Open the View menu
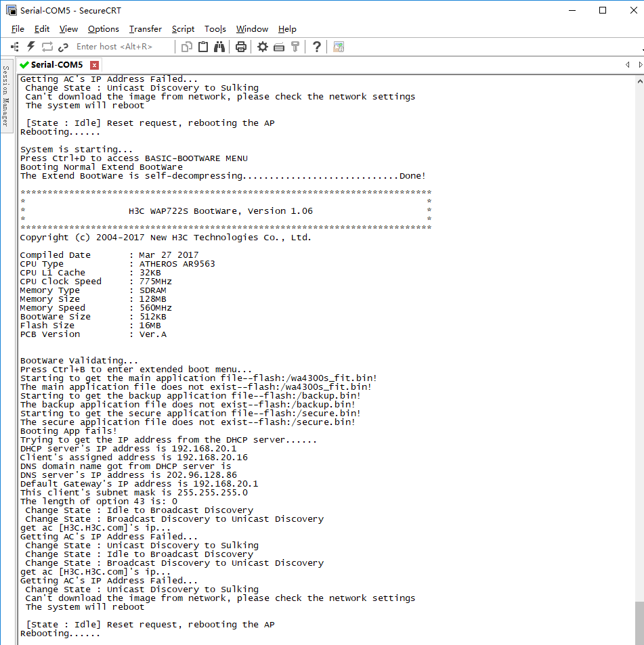Viewport: 644px width, 645px height. pos(68,29)
